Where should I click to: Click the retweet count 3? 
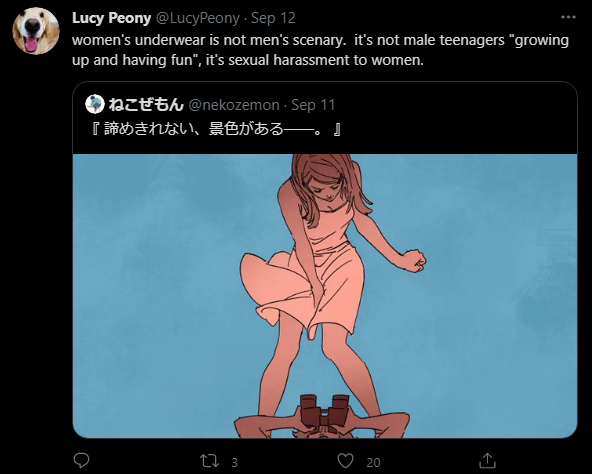[234, 462]
